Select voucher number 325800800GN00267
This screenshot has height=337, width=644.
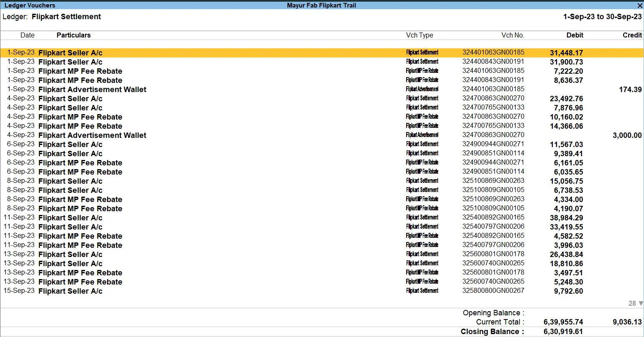pos(493,291)
